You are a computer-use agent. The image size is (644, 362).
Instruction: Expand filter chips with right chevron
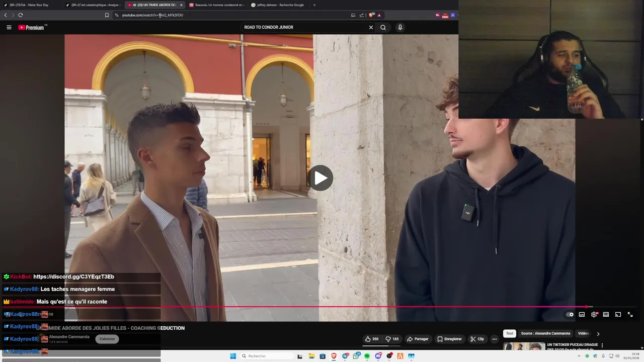(598, 333)
